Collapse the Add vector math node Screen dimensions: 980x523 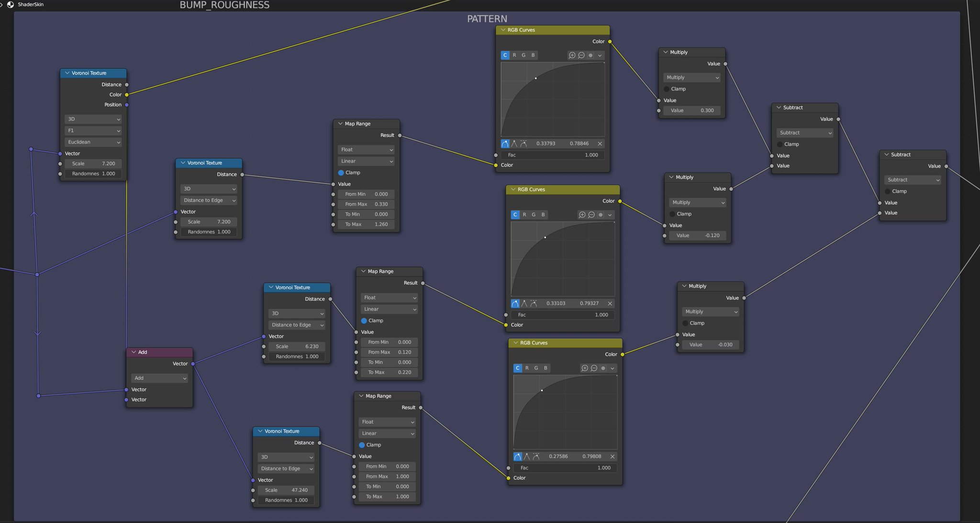coord(134,352)
